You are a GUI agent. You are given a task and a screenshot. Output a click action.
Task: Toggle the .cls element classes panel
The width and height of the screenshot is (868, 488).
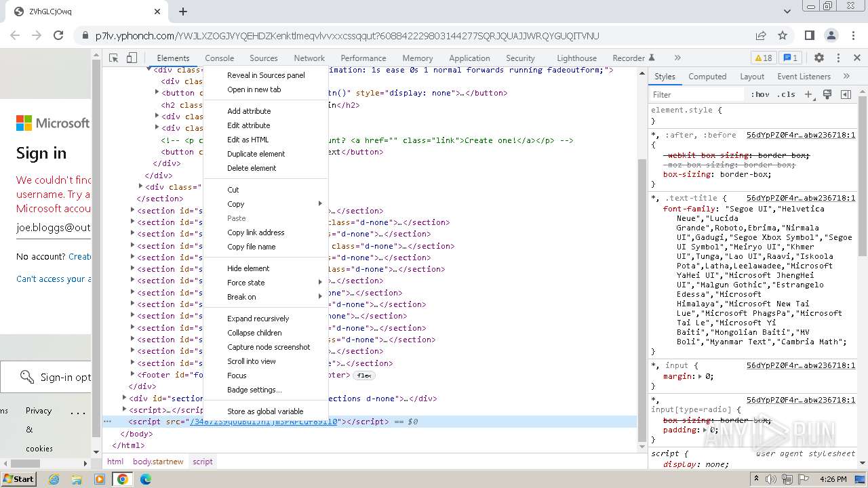pyautogui.click(x=786, y=95)
